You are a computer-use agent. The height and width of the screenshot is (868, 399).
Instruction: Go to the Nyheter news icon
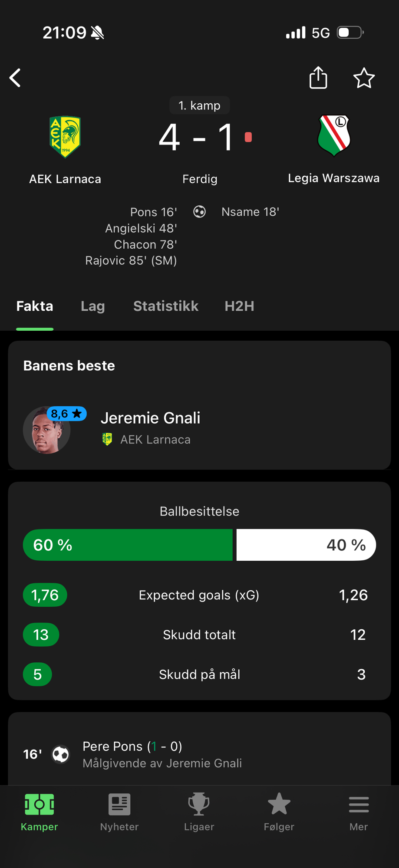point(119,805)
